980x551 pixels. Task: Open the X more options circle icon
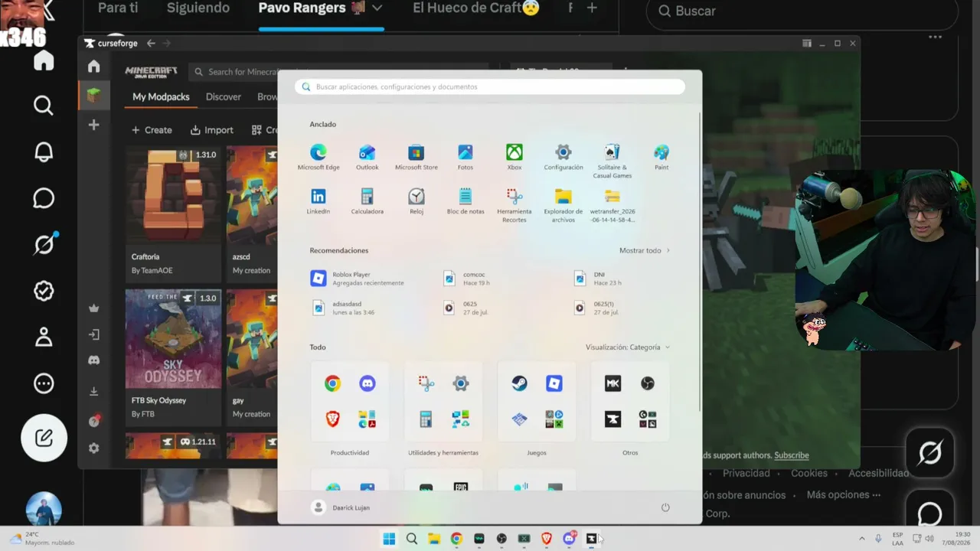click(x=44, y=383)
